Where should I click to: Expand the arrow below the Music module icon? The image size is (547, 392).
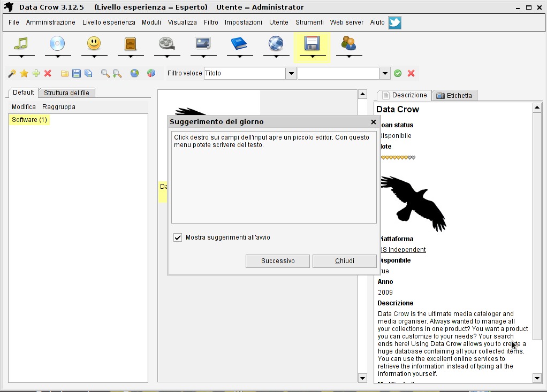pos(21,56)
